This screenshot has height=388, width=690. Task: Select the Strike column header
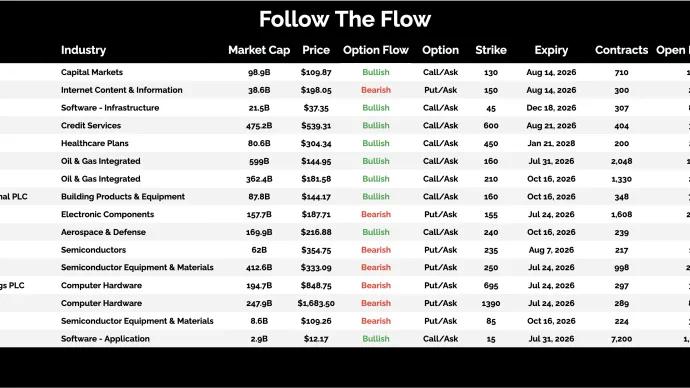click(x=491, y=50)
